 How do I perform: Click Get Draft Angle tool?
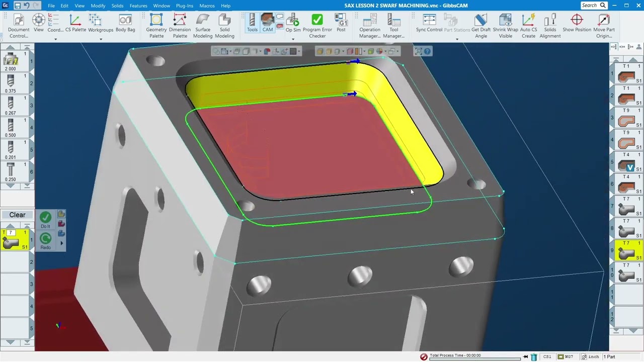481,26
